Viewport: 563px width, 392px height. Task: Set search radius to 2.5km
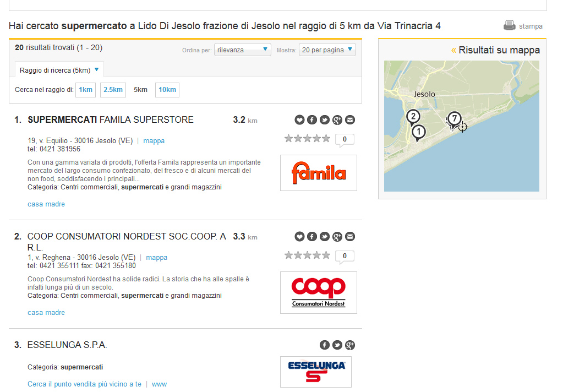tap(113, 90)
